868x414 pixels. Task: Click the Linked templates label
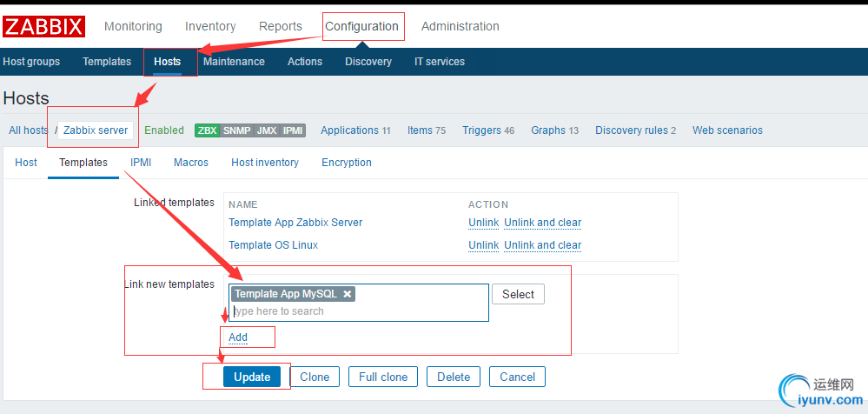[x=174, y=203]
